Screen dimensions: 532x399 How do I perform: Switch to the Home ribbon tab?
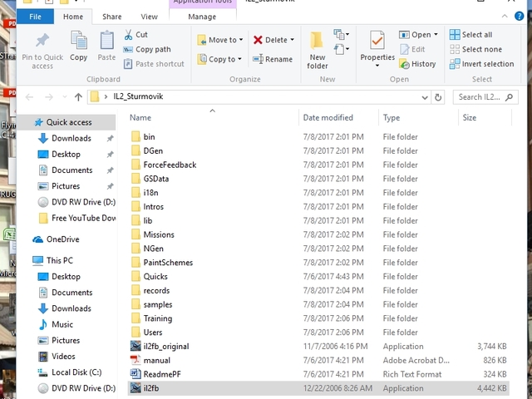[73, 17]
